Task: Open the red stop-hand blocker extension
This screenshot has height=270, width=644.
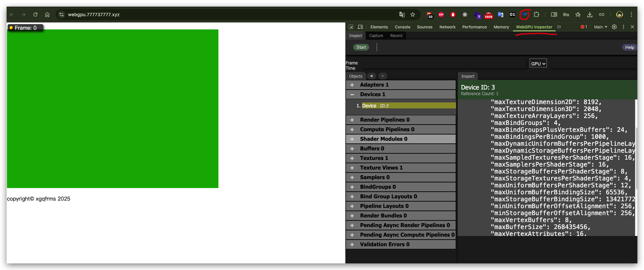Action: [x=453, y=15]
